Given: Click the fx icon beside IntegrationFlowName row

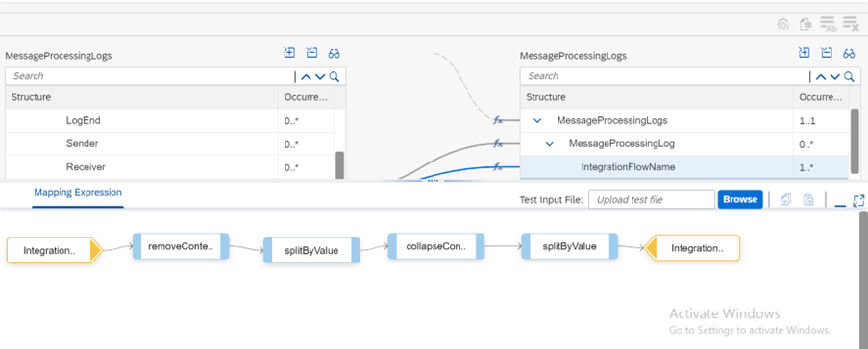Looking at the screenshot, I should [498, 166].
